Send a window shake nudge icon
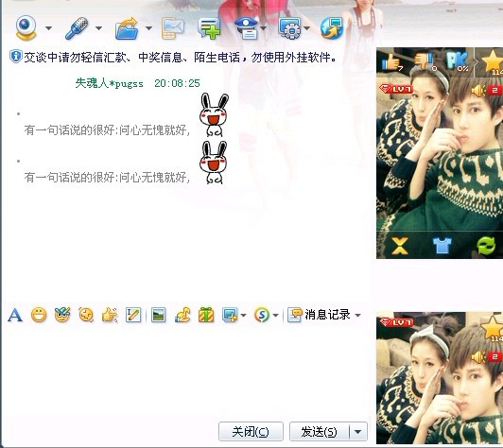Viewport: 503px width, 448px height. (x=86, y=315)
